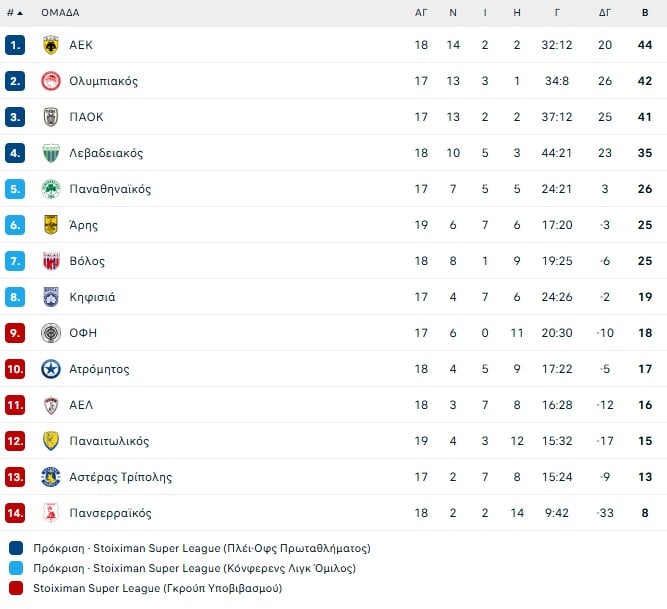Click the rank 9 ΟΦΗ position badge
The width and height of the screenshot is (667, 609).
[15, 333]
